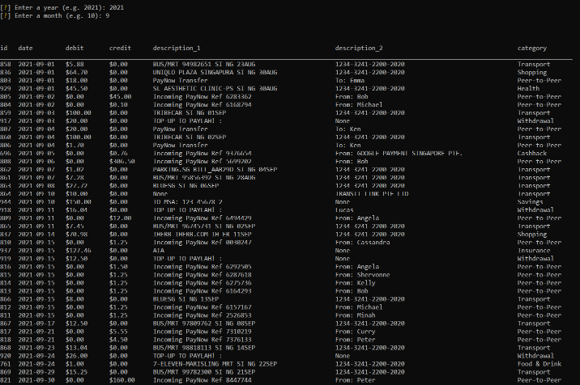Screen dimensions: 580x385
Task: Click the date '2021-09-17'
Action: (36, 323)
